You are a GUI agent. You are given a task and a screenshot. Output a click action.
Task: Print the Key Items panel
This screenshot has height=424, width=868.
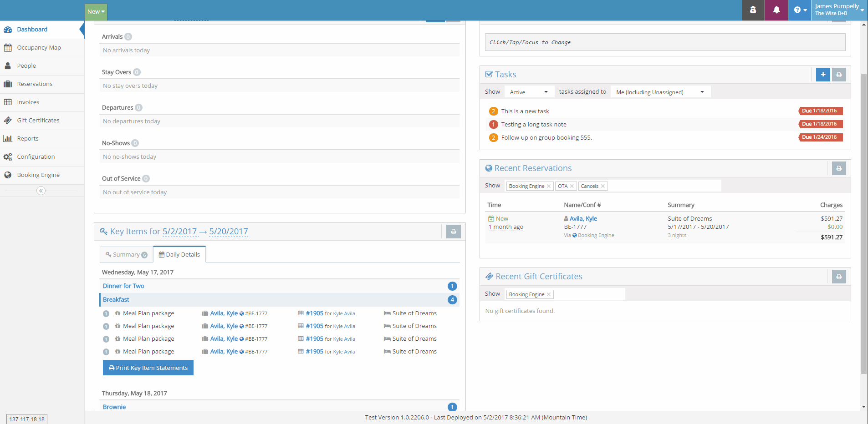(453, 232)
